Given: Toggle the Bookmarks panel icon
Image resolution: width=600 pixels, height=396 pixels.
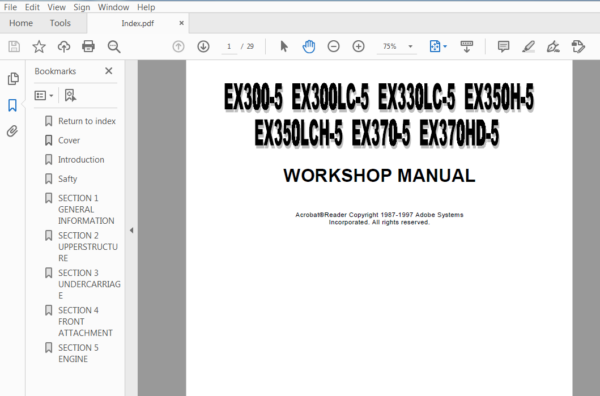Looking at the screenshot, I should coord(13,105).
